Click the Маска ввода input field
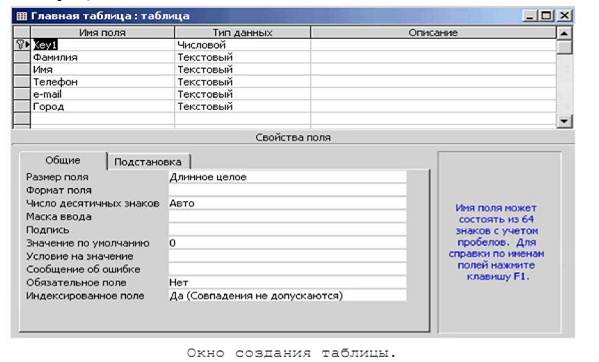Viewport: 599px width, 362px height. coord(287,217)
